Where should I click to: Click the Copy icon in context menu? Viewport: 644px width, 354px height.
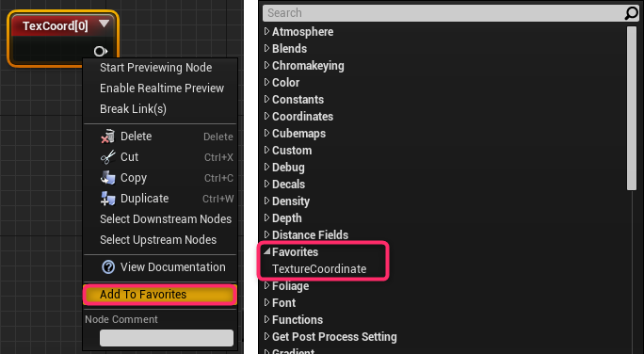point(107,178)
